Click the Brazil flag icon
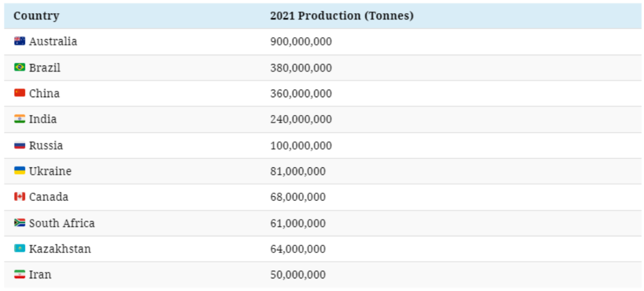This screenshot has height=291, width=644. coord(20,67)
